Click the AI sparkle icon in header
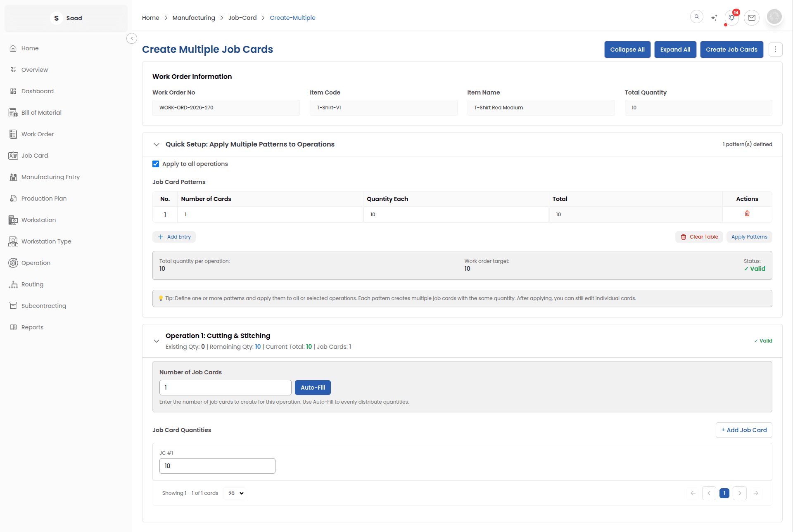The image size is (793, 532). pos(714,18)
